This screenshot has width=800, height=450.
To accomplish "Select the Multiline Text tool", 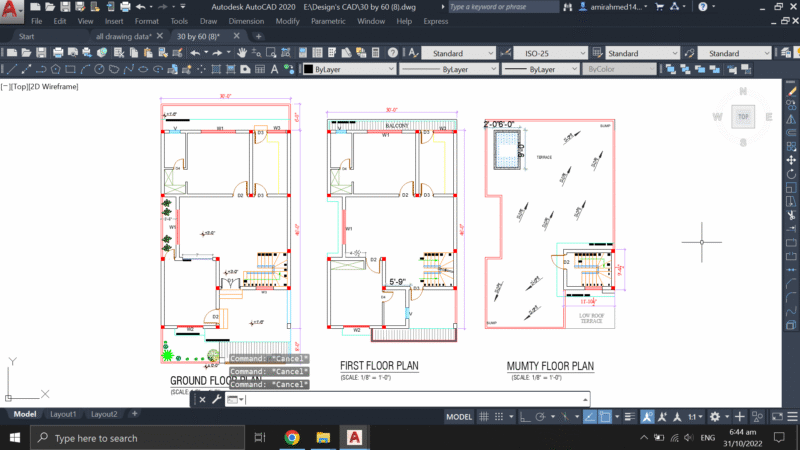I will (x=274, y=69).
